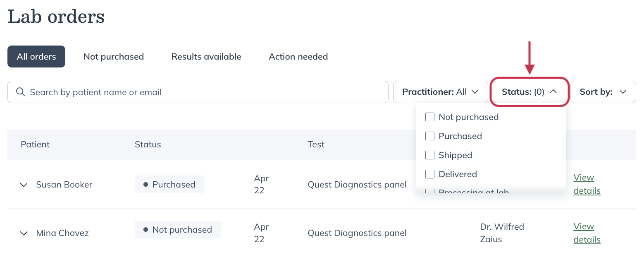
Task: Collapse the Status filter dropdown
Action: 529,91
